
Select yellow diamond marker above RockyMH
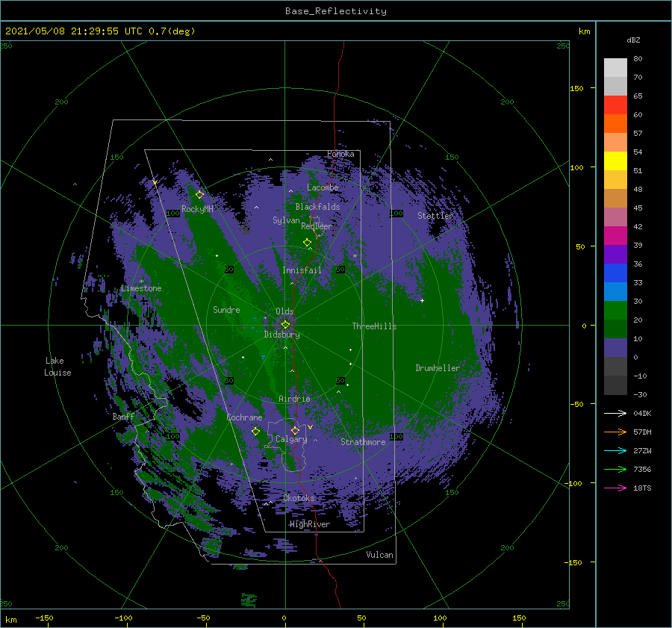point(199,195)
